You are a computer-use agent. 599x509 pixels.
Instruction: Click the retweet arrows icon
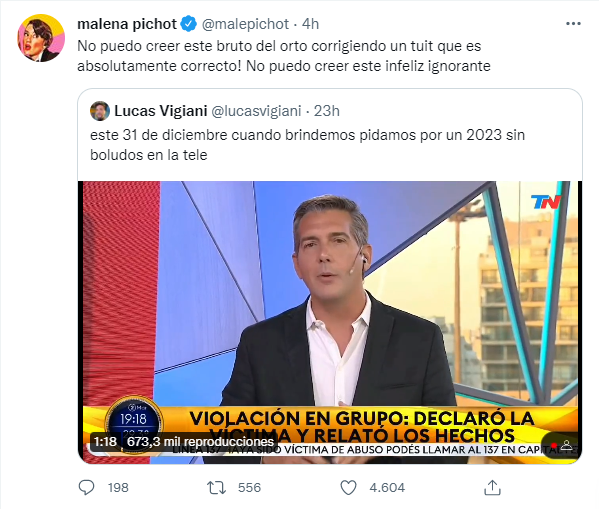217,488
